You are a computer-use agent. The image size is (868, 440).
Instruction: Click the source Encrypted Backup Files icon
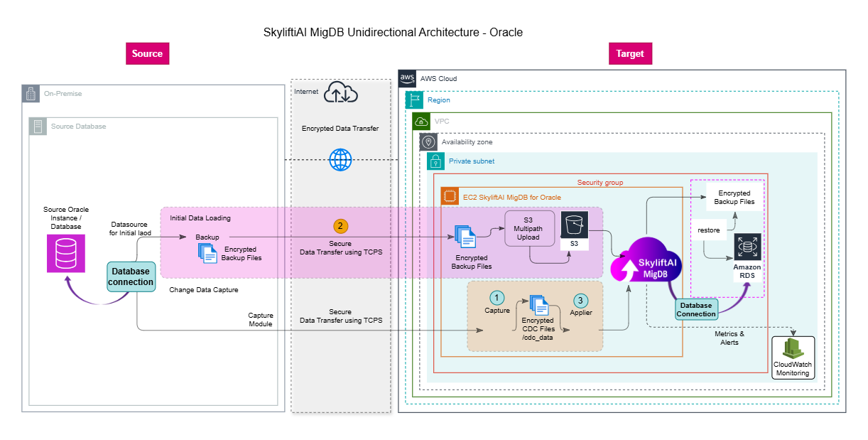click(x=209, y=252)
